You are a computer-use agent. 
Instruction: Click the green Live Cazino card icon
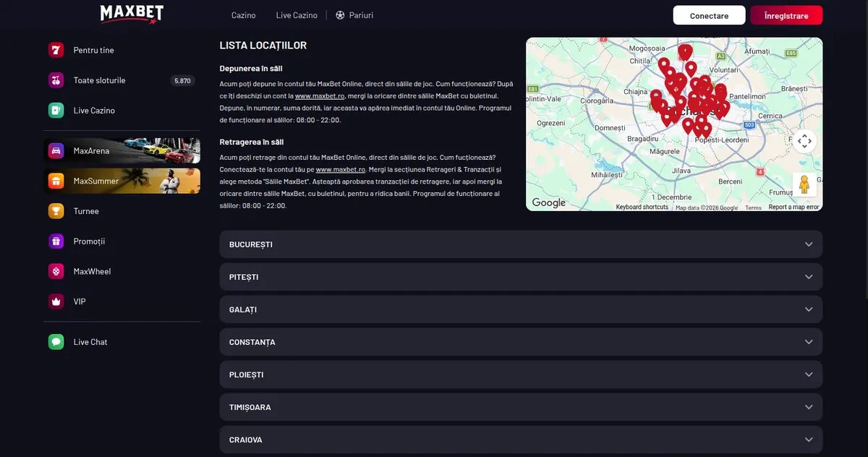56,111
